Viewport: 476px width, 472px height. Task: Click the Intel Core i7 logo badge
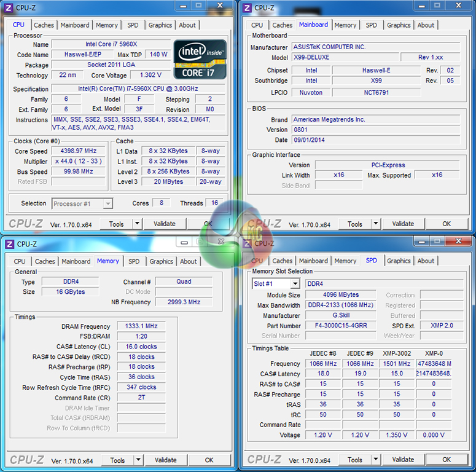click(x=200, y=60)
